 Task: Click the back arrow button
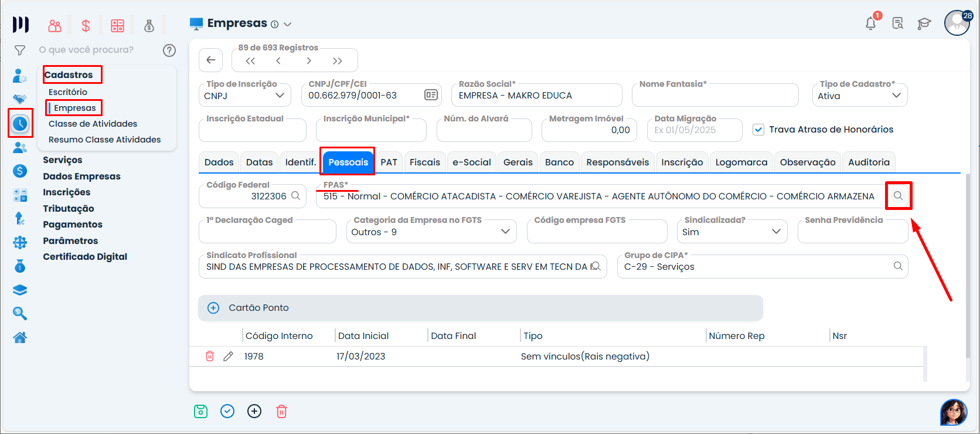pyautogui.click(x=211, y=60)
